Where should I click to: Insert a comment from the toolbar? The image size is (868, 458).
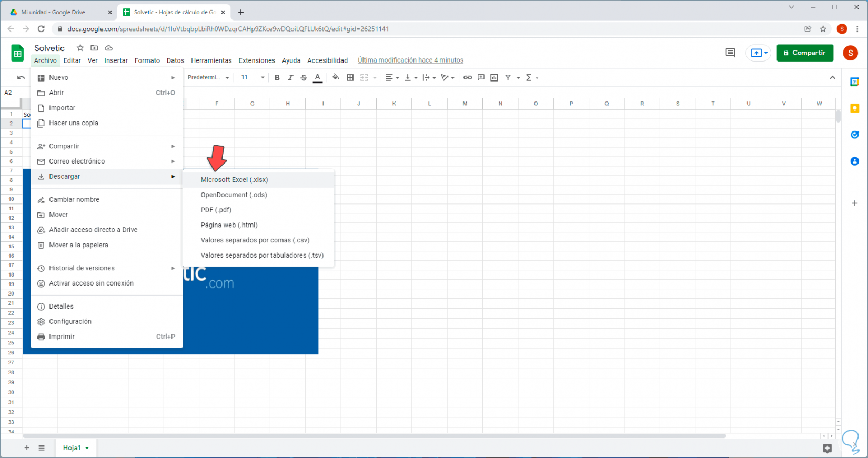pyautogui.click(x=481, y=78)
